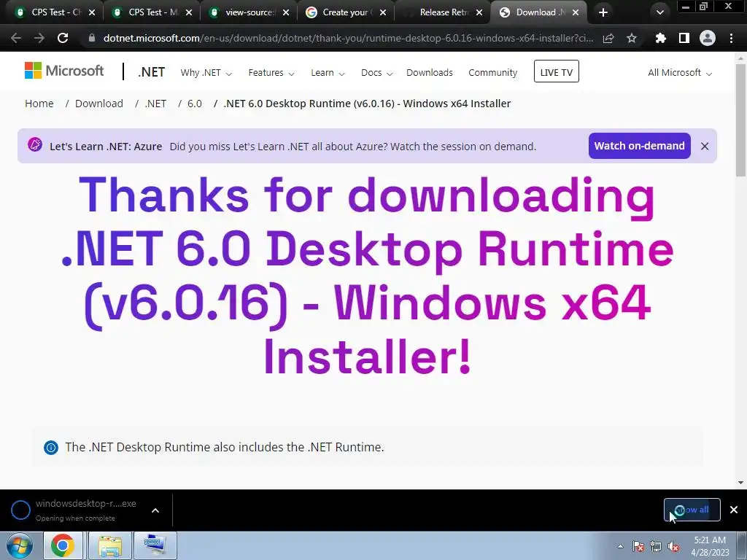
Task: Click the browser forward arrow
Action: point(39,38)
